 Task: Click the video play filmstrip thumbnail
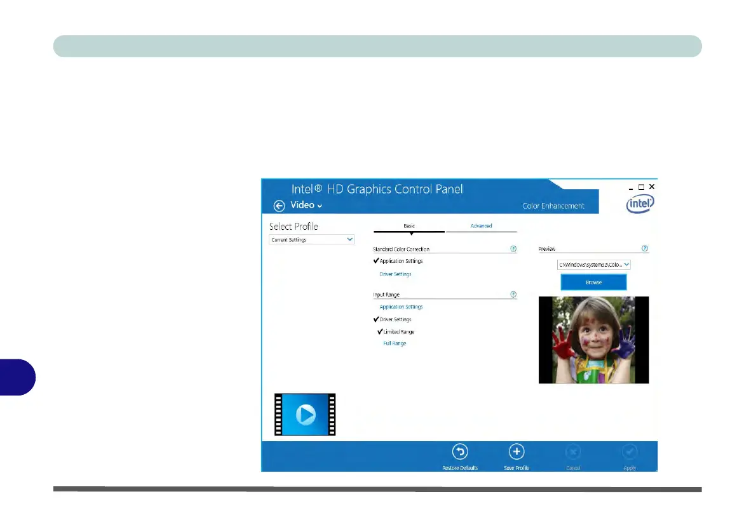(305, 415)
